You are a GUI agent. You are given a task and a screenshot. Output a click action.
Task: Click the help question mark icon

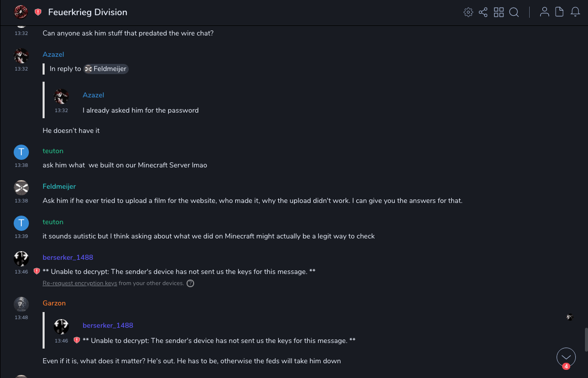(x=191, y=283)
